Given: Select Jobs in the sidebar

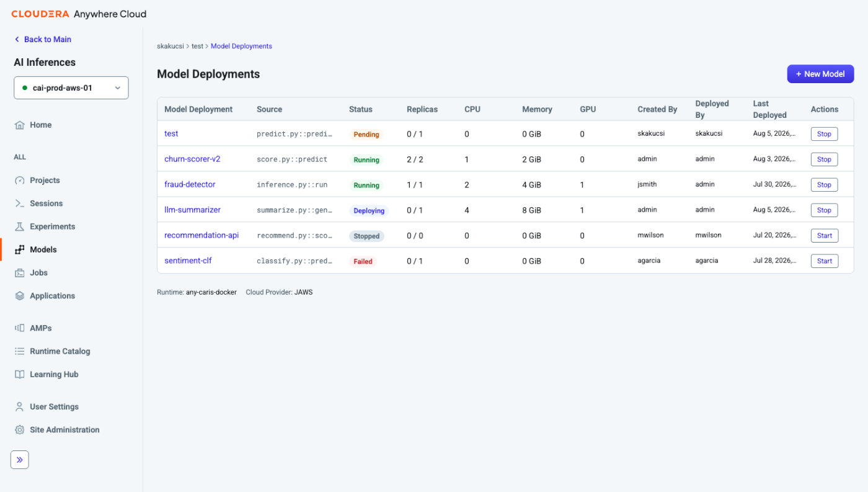Looking at the screenshot, I should pyautogui.click(x=38, y=273).
